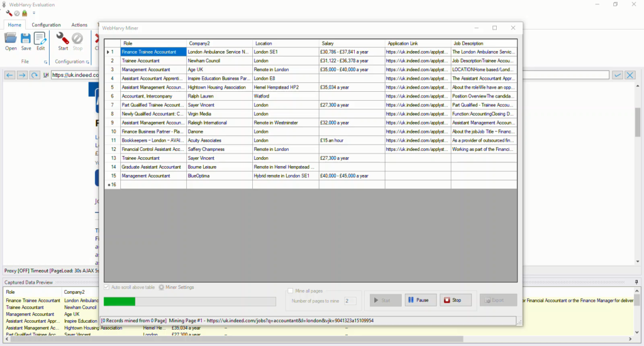644x346 pixels.
Task: Click the Save floppy disk icon
Action: click(26, 39)
